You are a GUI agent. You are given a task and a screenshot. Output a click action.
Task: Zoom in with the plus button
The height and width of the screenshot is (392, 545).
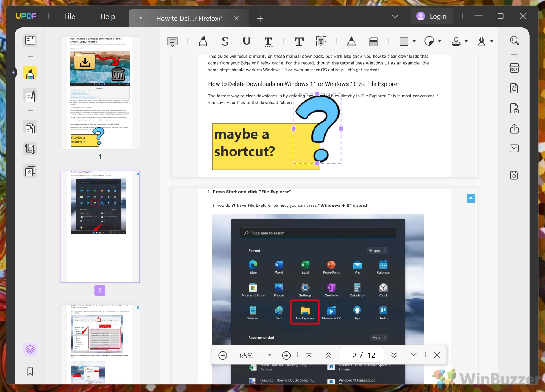point(286,356)
